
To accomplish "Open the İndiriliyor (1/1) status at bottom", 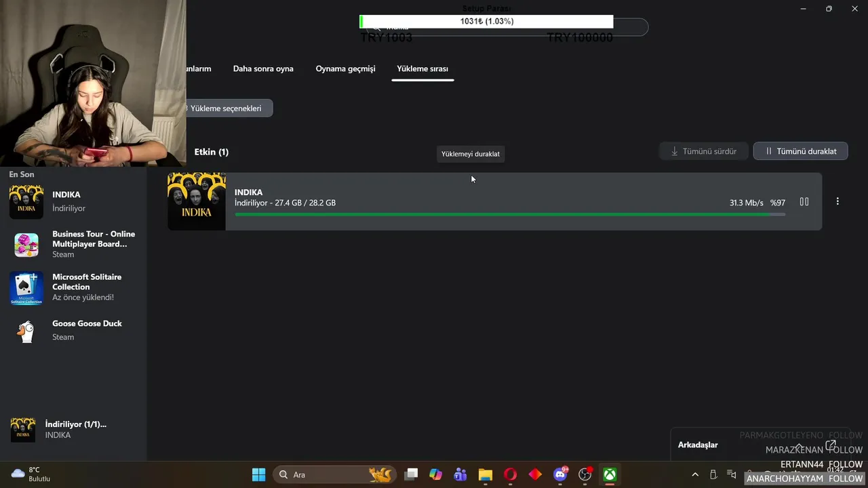I will (x=73, y=430).
